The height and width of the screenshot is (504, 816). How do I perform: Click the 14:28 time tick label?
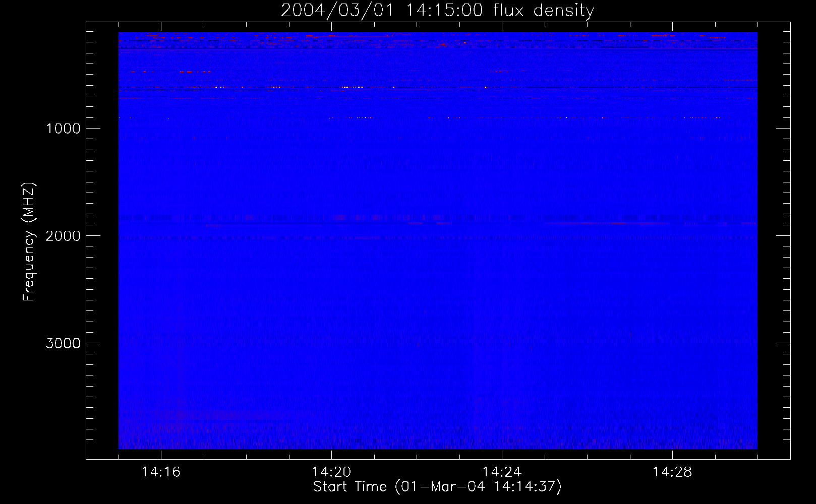coord(672,472)
